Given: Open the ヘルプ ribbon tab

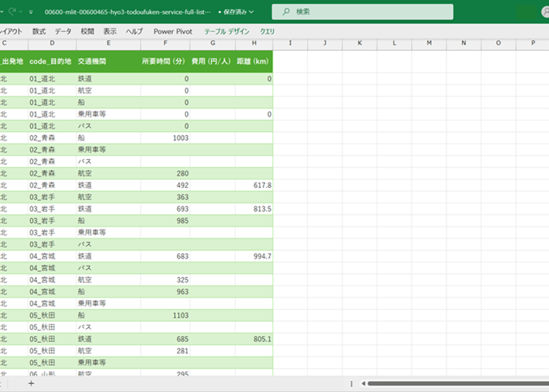Looking at the screenshot, I should (134, 31).
